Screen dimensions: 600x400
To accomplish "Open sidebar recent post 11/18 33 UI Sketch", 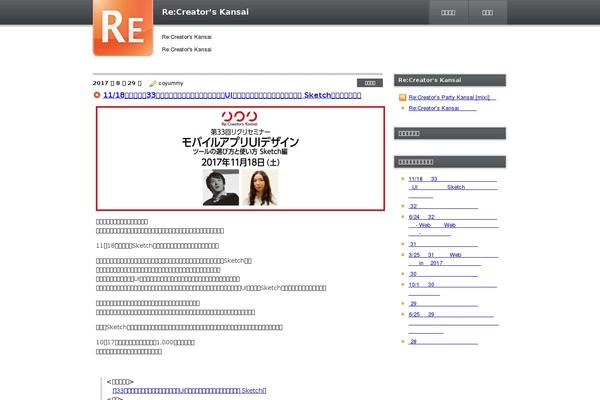I will coord(453,187).
